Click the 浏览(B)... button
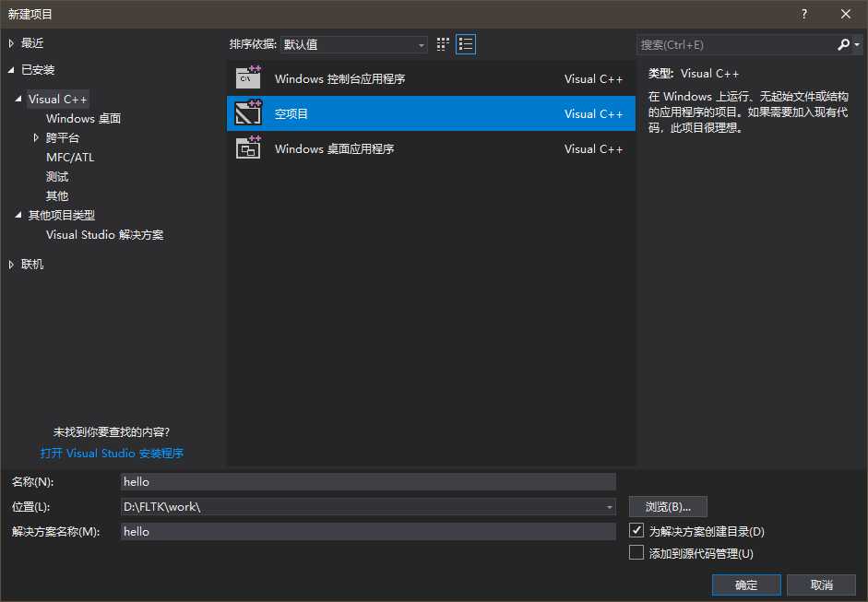The width and height of the screenshot is (868, 602). pyautogui.click(x=668, y=507)
